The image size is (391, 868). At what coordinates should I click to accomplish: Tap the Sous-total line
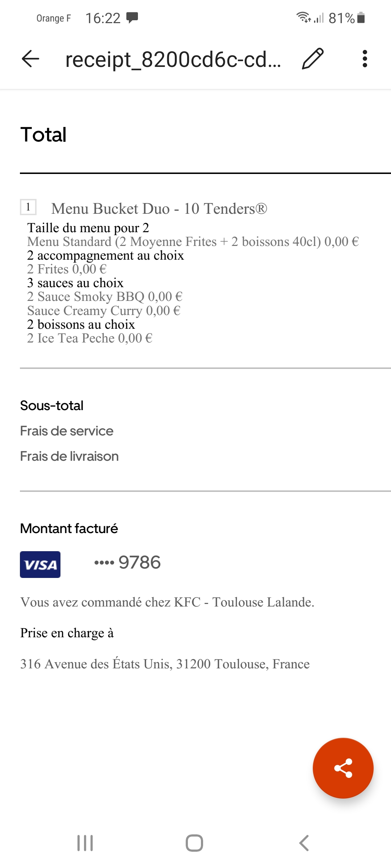pyautogui.click(x=52, y=406)
